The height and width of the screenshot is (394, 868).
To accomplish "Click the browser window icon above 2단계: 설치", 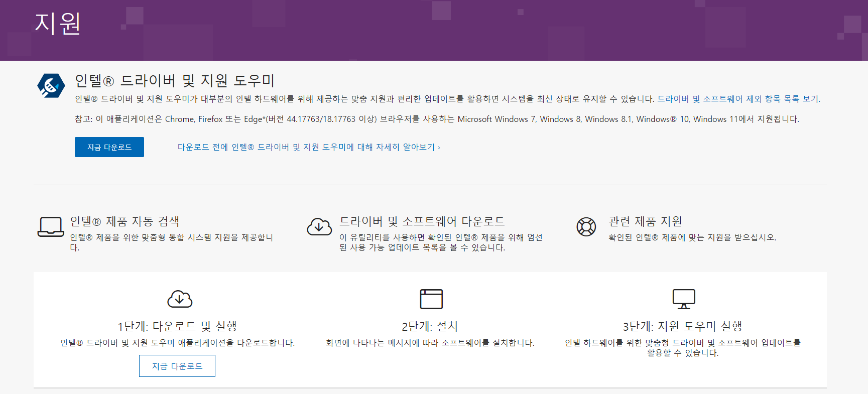I will click(x=431, y=299).
